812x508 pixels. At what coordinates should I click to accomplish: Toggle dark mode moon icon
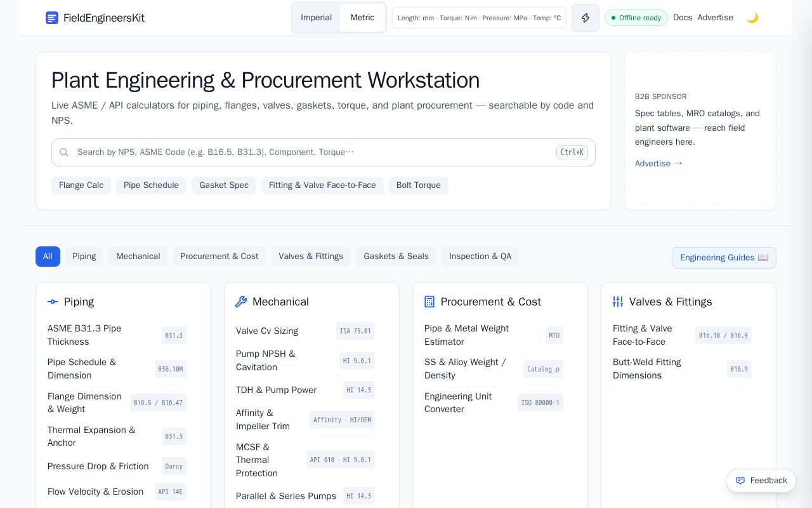click(752, 18)
